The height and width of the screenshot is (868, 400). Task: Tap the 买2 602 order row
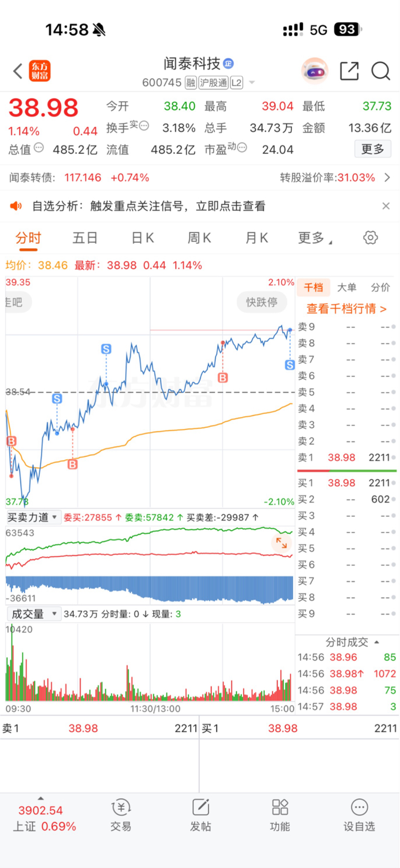pos(346,499)
